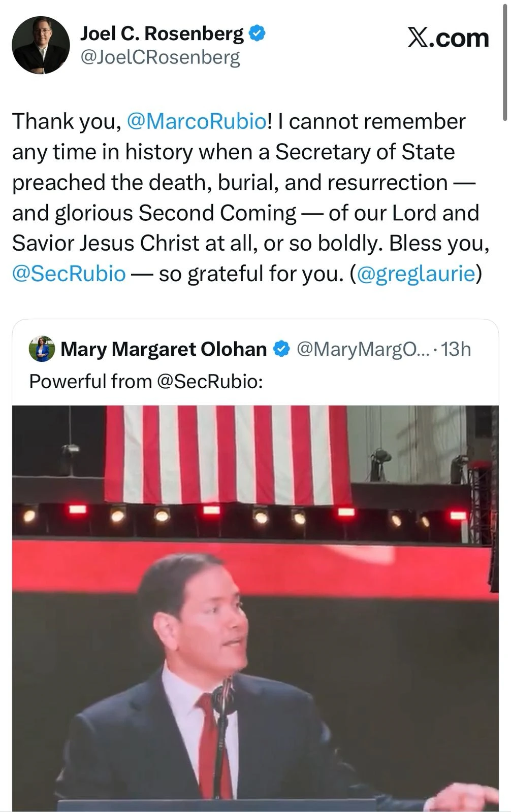Click the verified badge beside Joel C. Rosenberg

coord(258,33)
